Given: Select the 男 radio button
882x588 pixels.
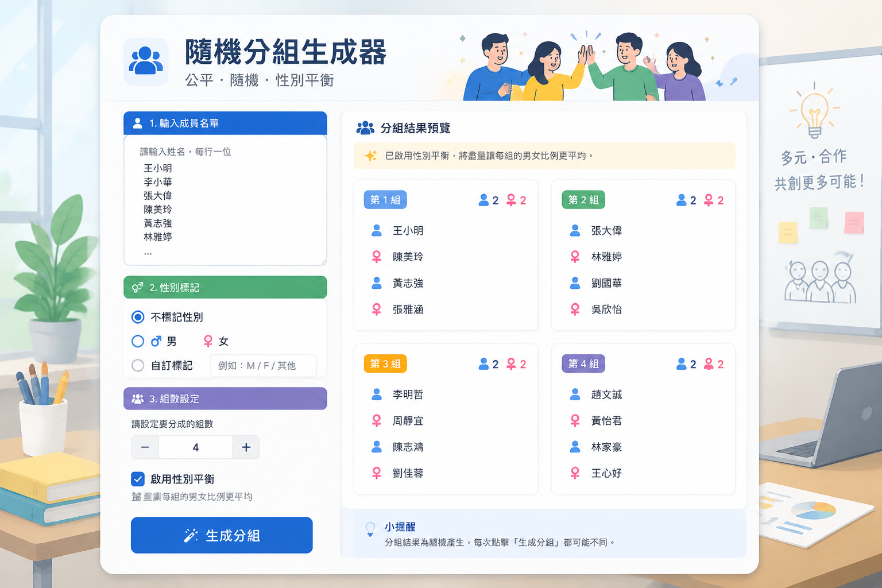Looking at the screenshot, I should pyautogui.click(x=138, y=341).
